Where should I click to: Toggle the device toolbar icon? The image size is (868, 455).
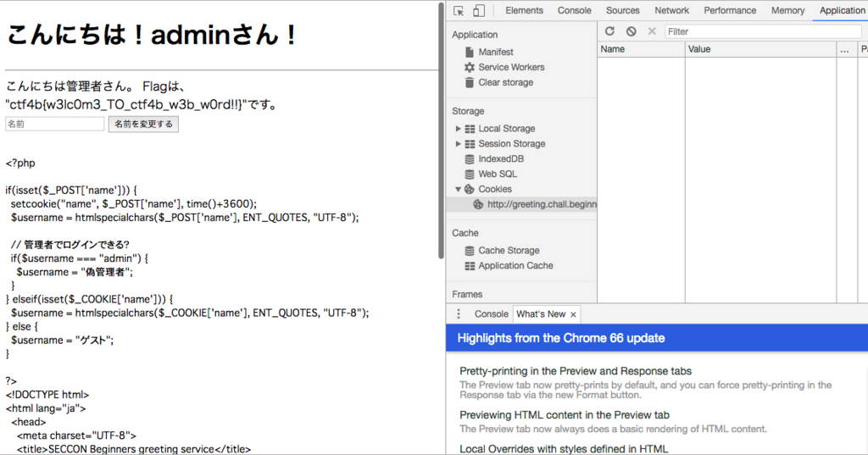tap(479, 10)
